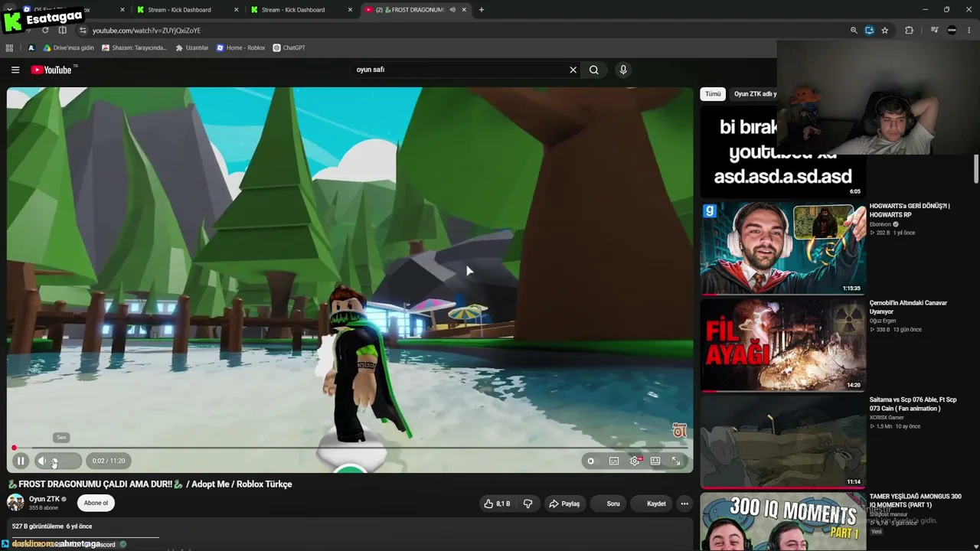Close the FROST DRAGONUMU YouTube tab
Image resolution: width=980 pixels, height=551 pixels.
click(x=464, y=10)
